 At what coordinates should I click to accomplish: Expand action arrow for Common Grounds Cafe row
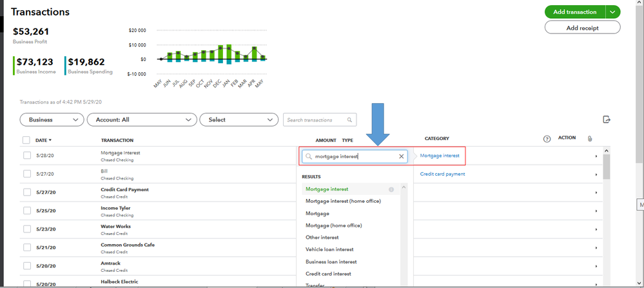tap(596, 248)
